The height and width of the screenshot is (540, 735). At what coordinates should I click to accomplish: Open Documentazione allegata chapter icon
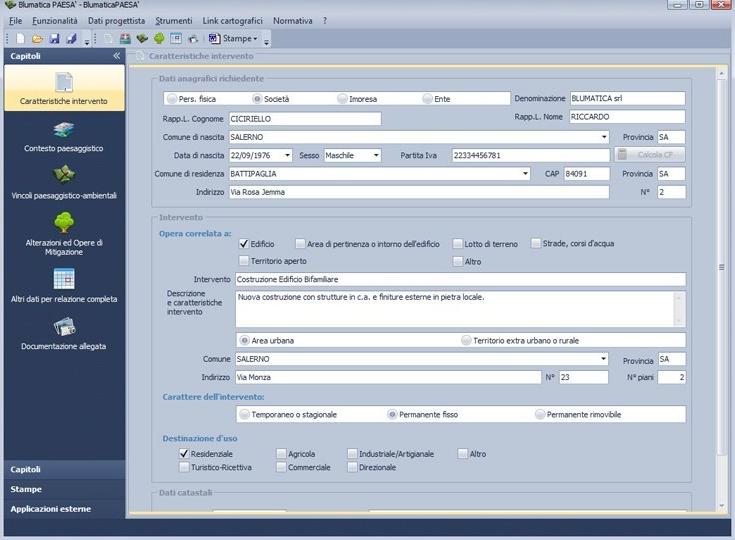click(x=64, y=327)
